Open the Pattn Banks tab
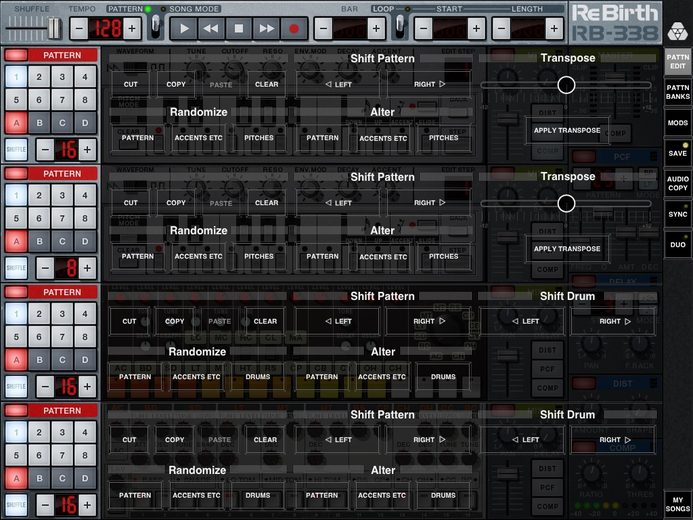693x520 pixels. coord(678,92)
